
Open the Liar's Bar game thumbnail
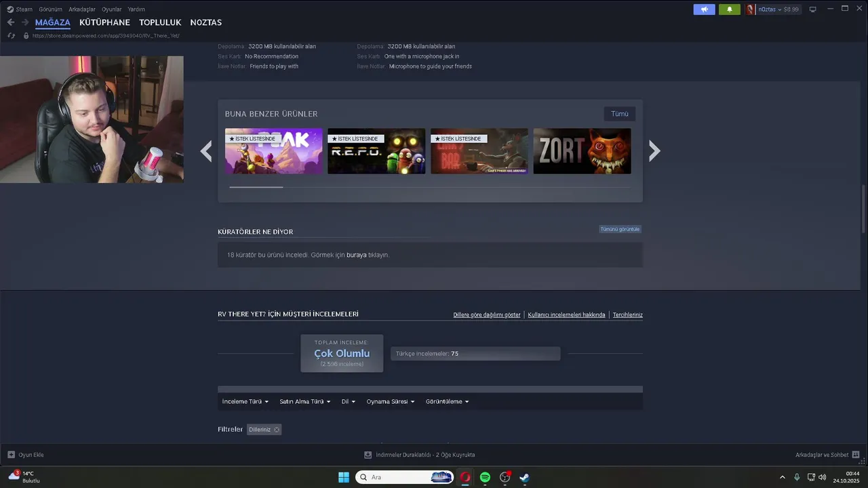[x=479, y=151]
